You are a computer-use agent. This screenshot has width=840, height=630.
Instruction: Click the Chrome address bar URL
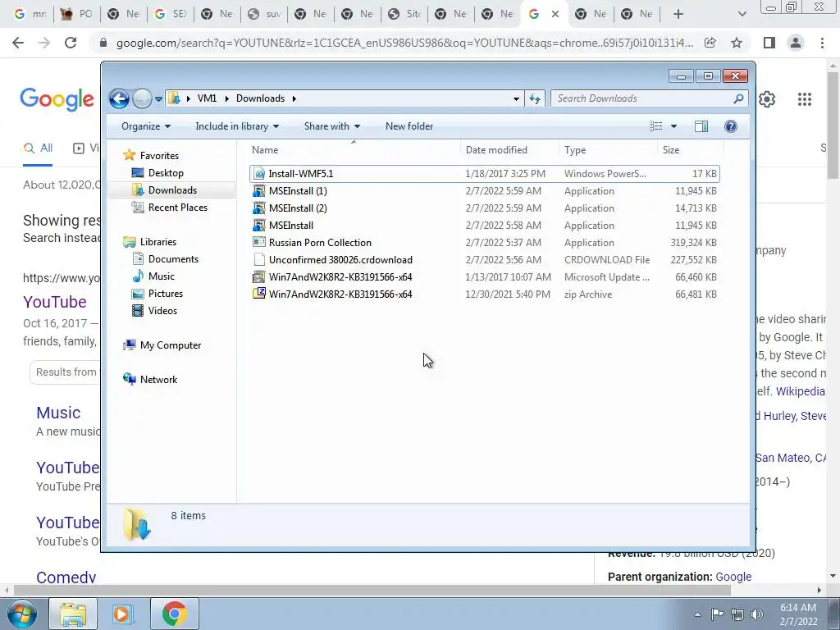(x=404, y=43)
